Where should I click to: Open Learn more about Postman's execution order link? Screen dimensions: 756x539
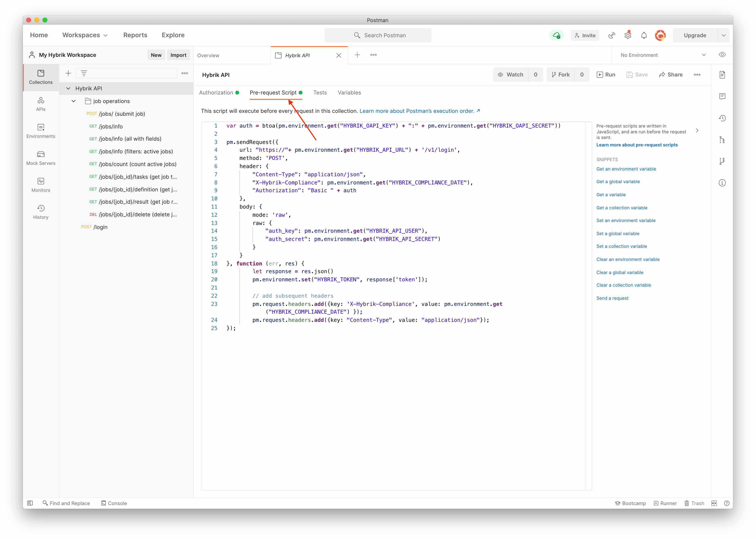420,111
